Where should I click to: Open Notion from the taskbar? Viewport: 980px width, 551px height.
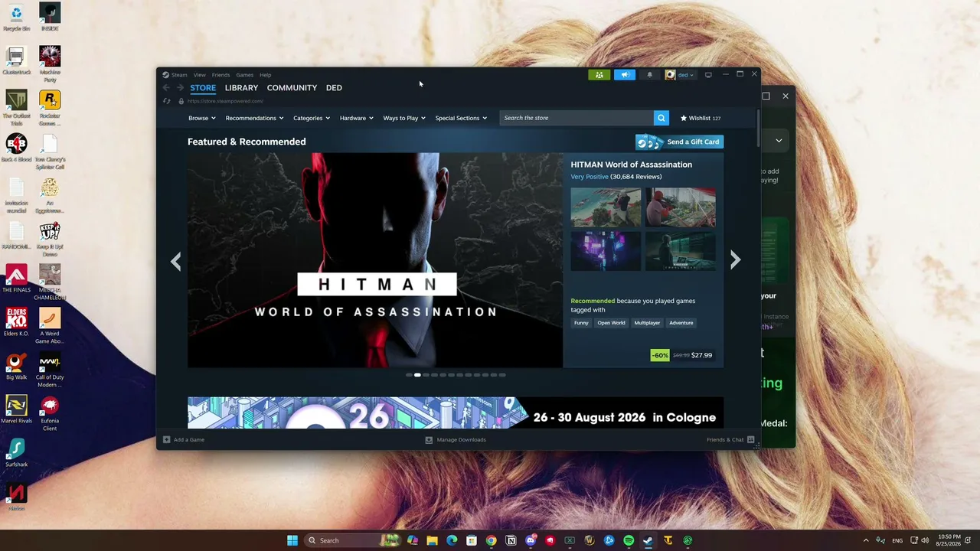[511, 540]
